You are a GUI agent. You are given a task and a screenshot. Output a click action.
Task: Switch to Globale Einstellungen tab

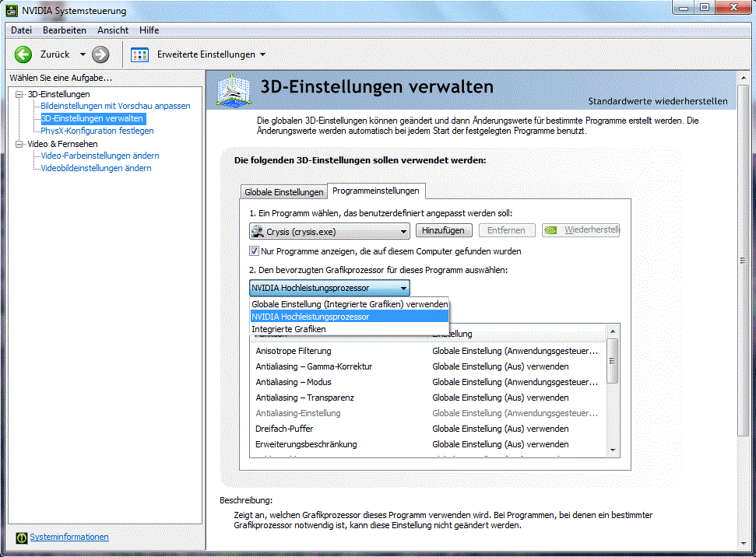tap(284, 192)
